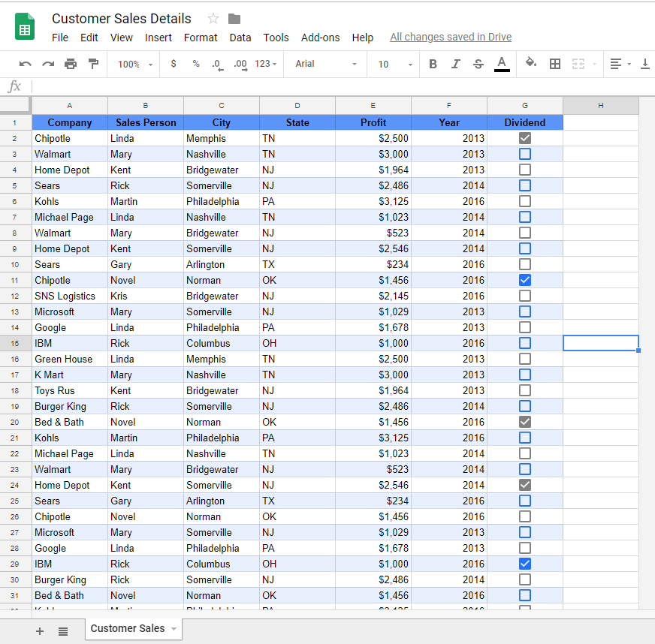Uncheck Dividend box in row 20 Bed & Bath
655x644 pixels.
pos(524,422)
